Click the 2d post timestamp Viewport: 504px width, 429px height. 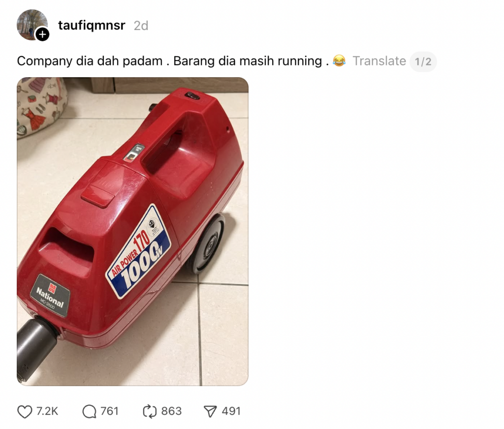(x=141, y=26)
